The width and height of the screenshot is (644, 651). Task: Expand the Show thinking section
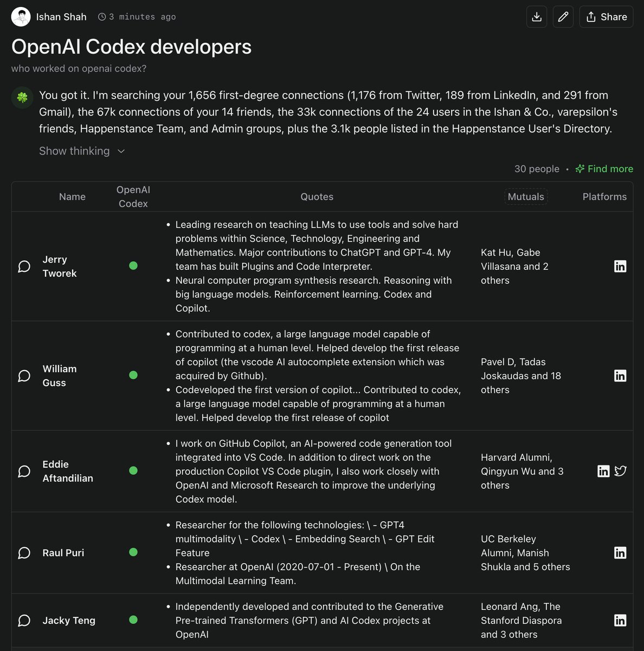[82, 151]
